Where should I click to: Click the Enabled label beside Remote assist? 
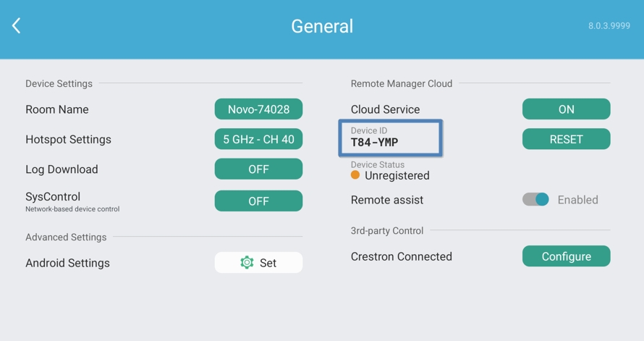[577, 200]
